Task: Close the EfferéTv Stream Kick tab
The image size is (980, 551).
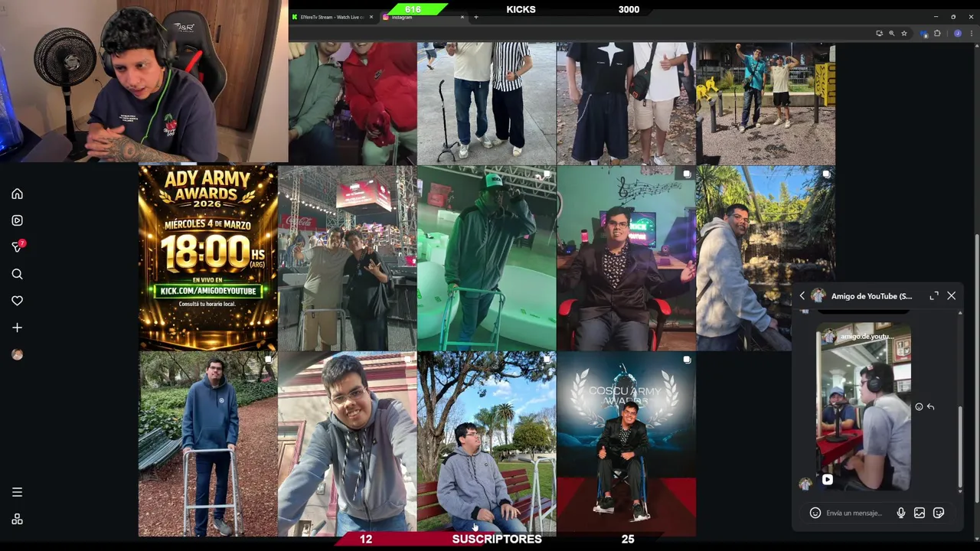Action: pos(371,17)
